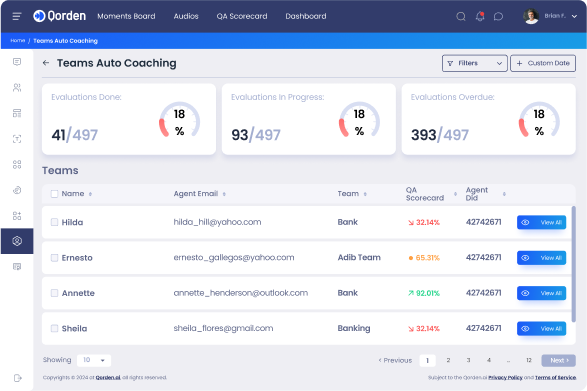Open the chat bubble icon in header
The image size is (587, 391).
click(x=498, y=16)
